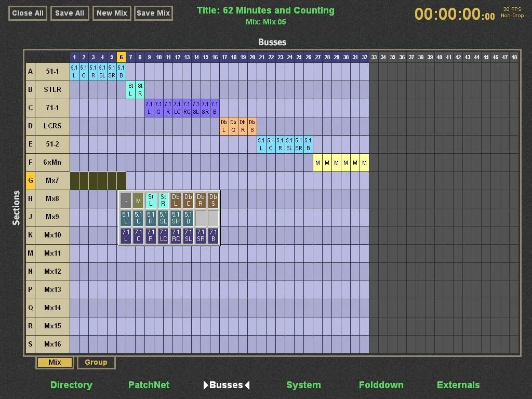Select bus column header 17
The height and width of the screenshot is (399, 532).
(x=224, y=57)
